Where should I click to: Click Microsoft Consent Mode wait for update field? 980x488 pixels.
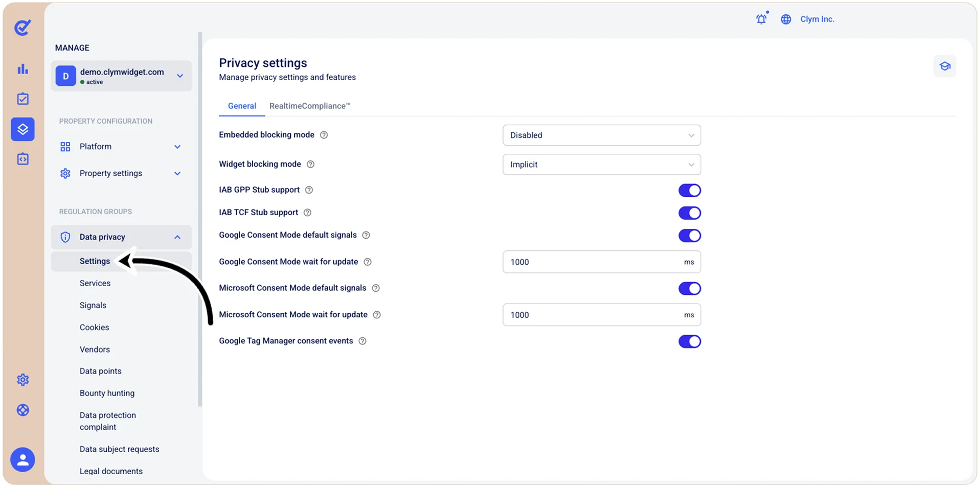click(602, 315)
